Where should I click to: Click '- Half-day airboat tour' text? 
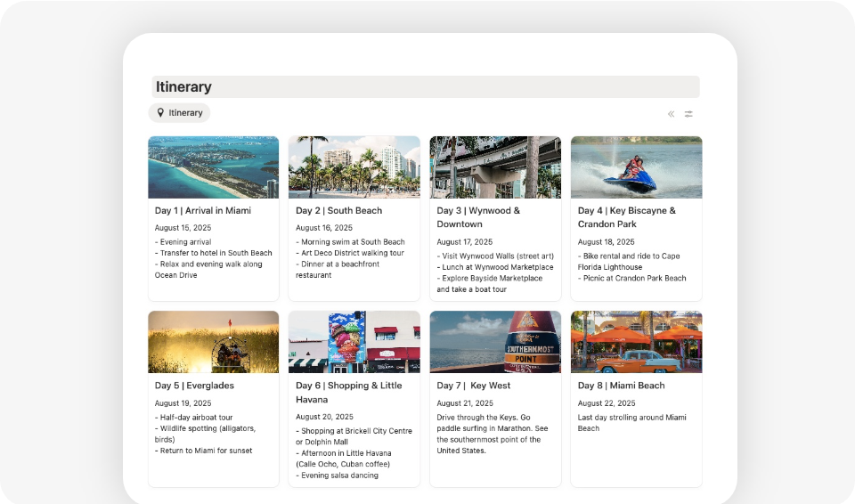pos(193,418)
